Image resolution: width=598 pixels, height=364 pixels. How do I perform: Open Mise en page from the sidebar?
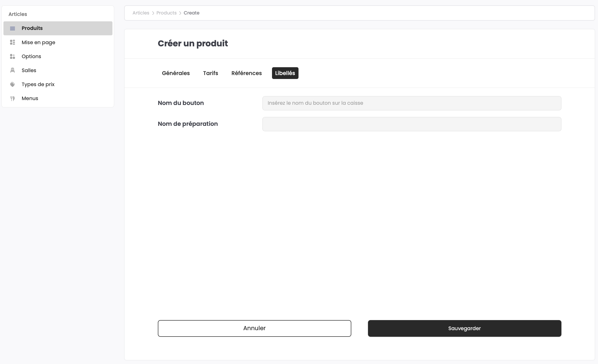[38, 42]
